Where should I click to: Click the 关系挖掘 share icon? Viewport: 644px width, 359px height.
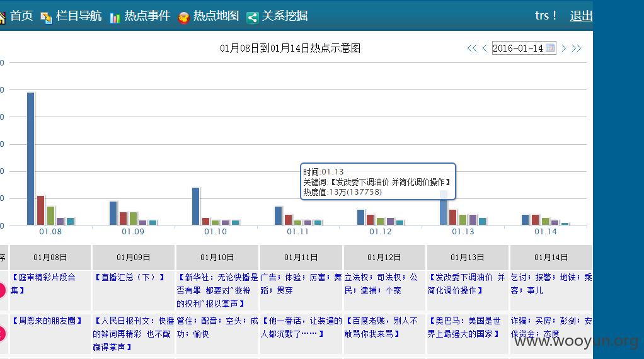point(252,18)
